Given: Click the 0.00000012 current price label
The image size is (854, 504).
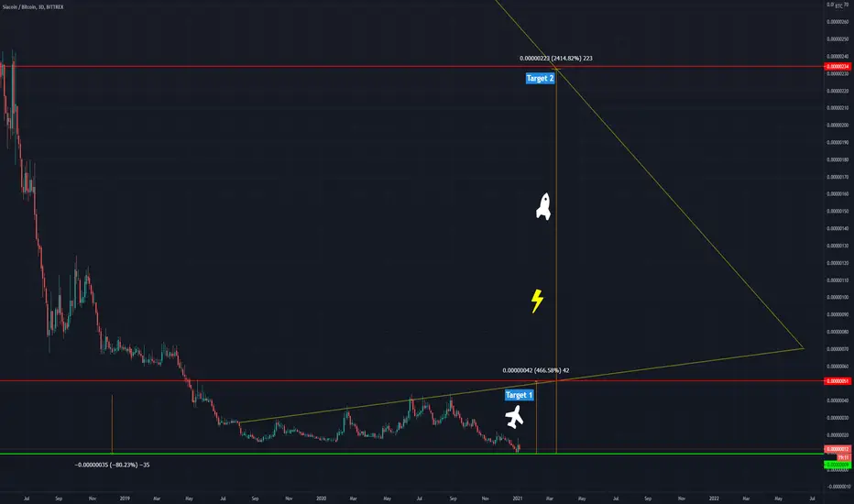Looking at the screenshot, I should point(838,449).
